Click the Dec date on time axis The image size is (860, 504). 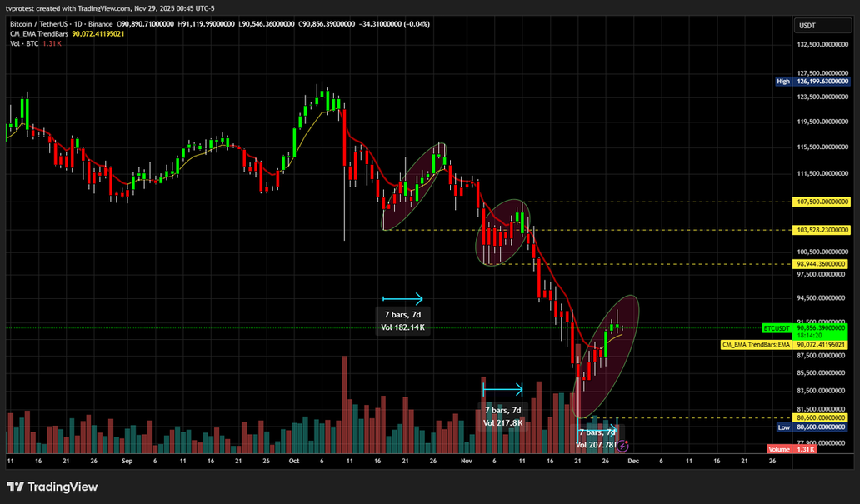[632, 459]
